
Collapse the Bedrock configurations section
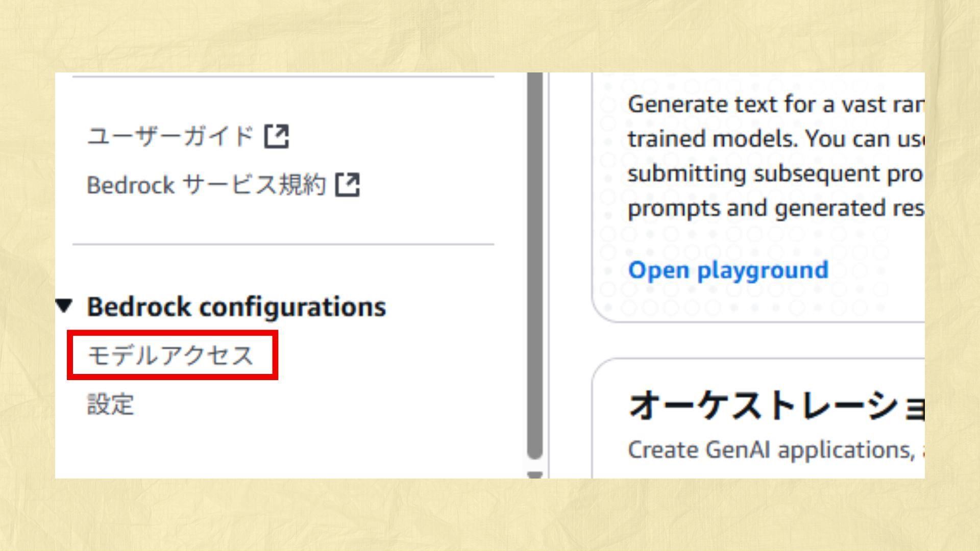click(x=64, y=306)
